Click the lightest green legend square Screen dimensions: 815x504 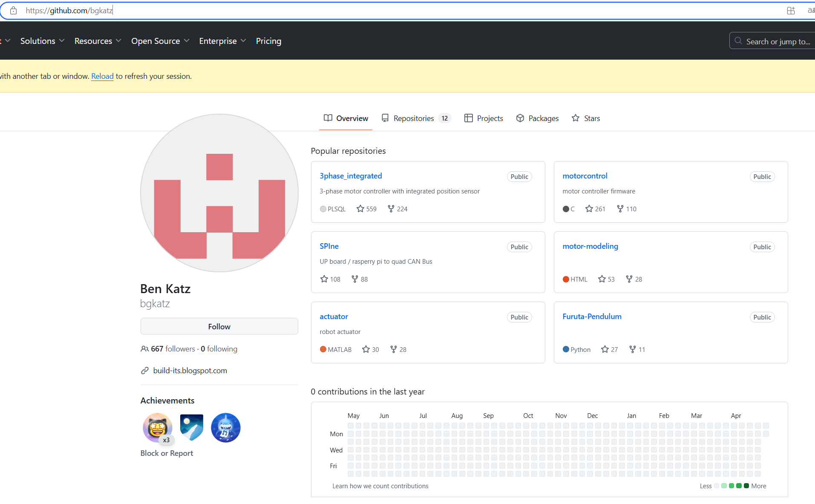(724, 486)
